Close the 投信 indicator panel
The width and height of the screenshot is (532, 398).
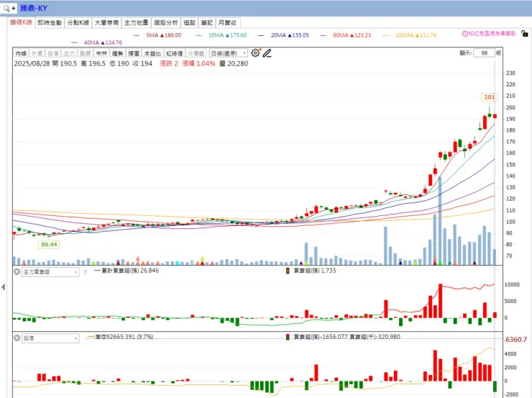pos(17,338)
